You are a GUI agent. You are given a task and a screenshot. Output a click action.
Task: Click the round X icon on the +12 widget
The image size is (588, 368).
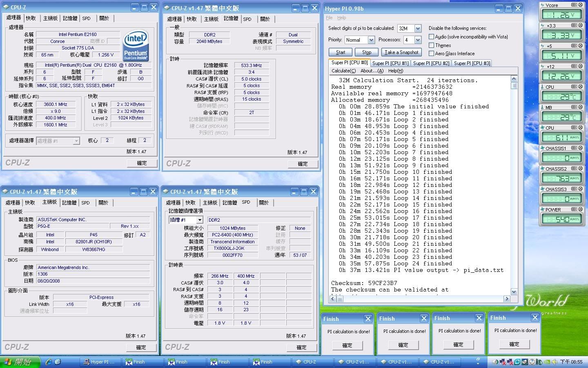(580, 66)
